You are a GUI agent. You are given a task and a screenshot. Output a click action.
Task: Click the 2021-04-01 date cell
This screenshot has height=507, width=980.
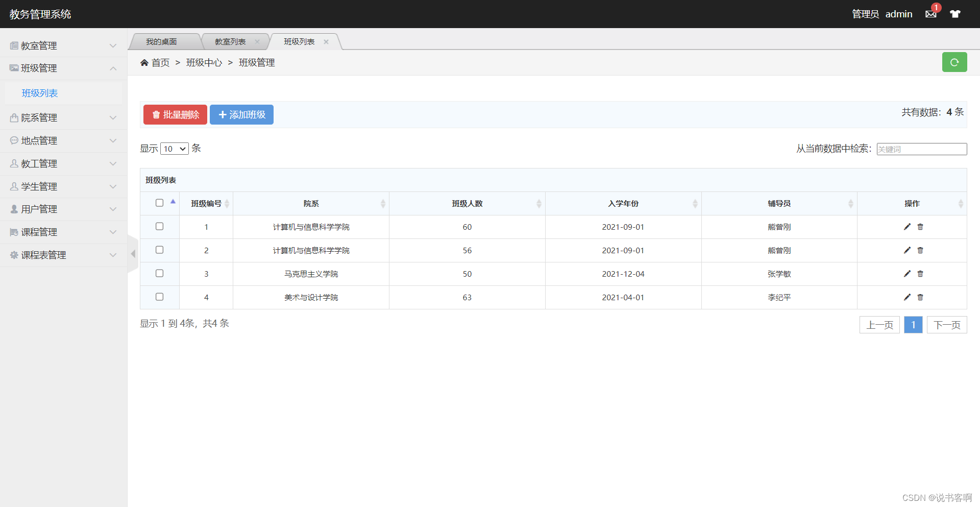tap(623, 298)
